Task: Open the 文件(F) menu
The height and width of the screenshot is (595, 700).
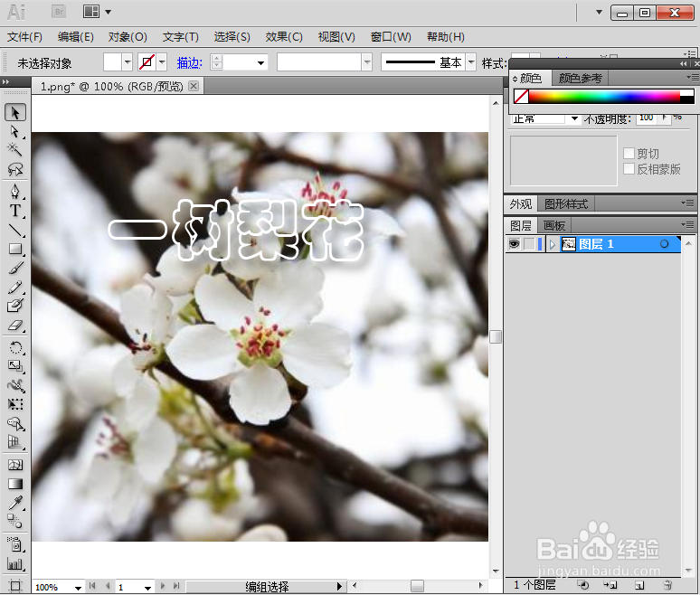Action: point(25,36)
